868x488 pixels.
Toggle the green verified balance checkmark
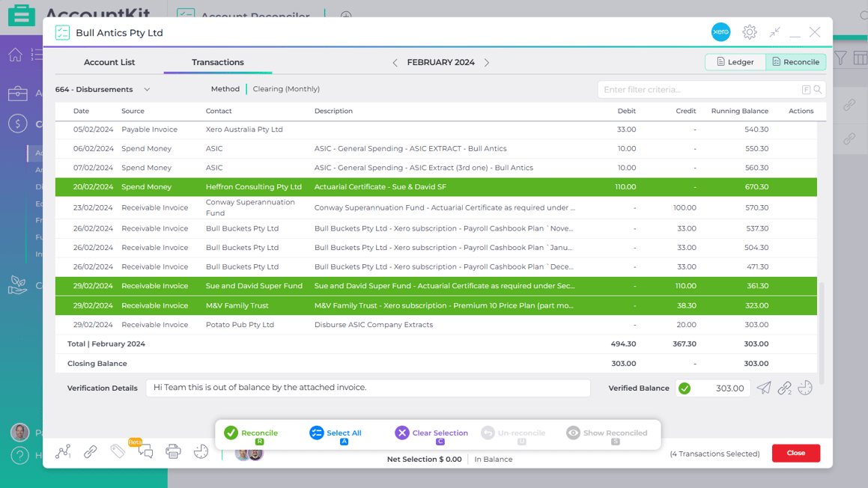(x=684, y=388)
